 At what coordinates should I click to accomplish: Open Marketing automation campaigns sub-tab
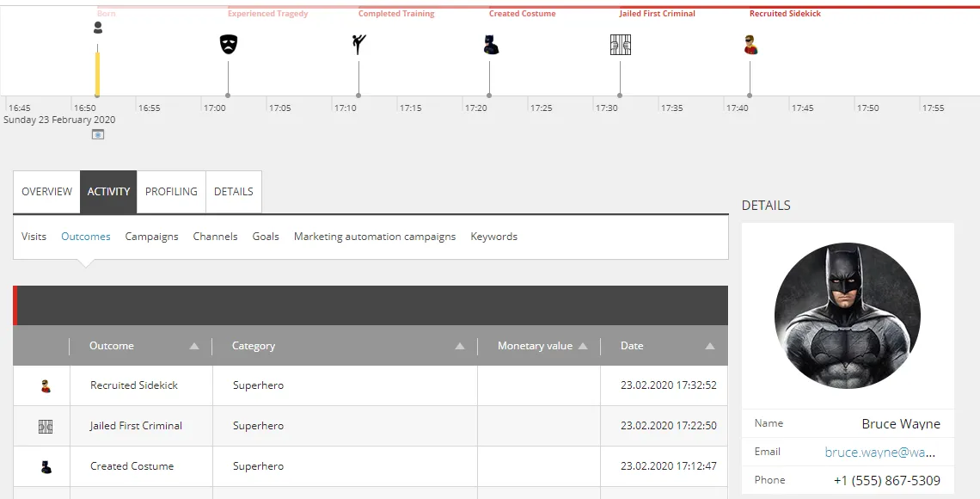point(375,237)
